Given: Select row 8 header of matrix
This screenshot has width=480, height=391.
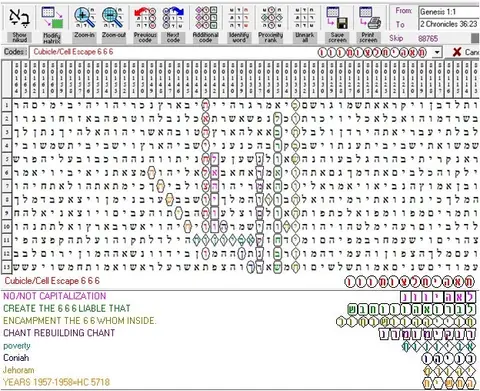Looking at the screenshot, I should (7, 200).
